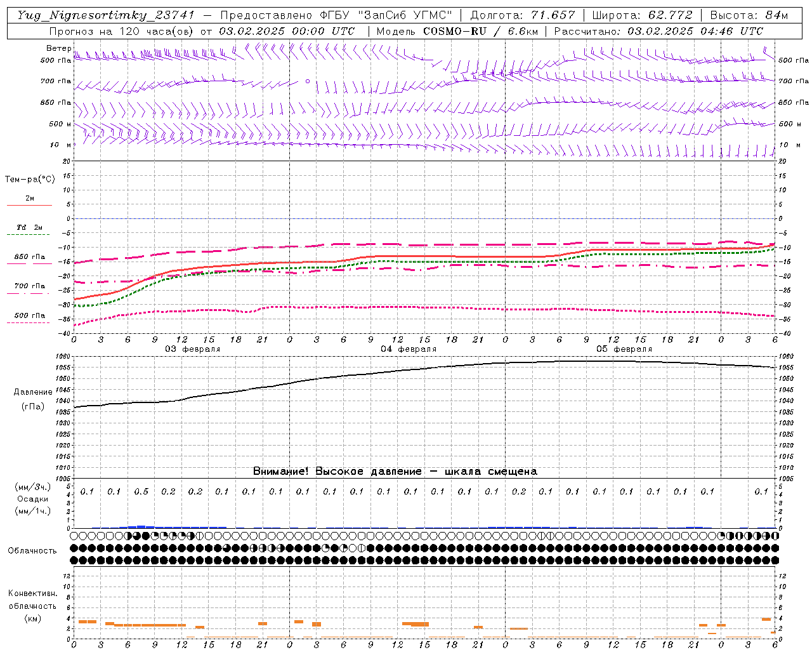This screenshot has height=650, width=812.
Task: Click the 05 февраля date label
Action: coord(624,349)
